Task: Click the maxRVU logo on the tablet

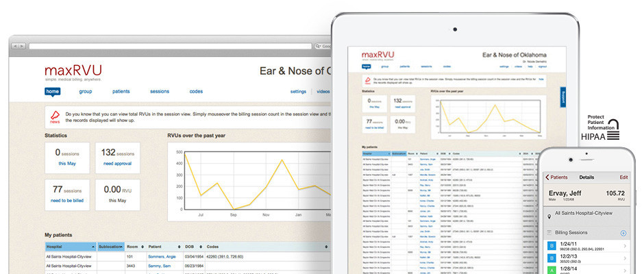Action: tap(378, 55)
